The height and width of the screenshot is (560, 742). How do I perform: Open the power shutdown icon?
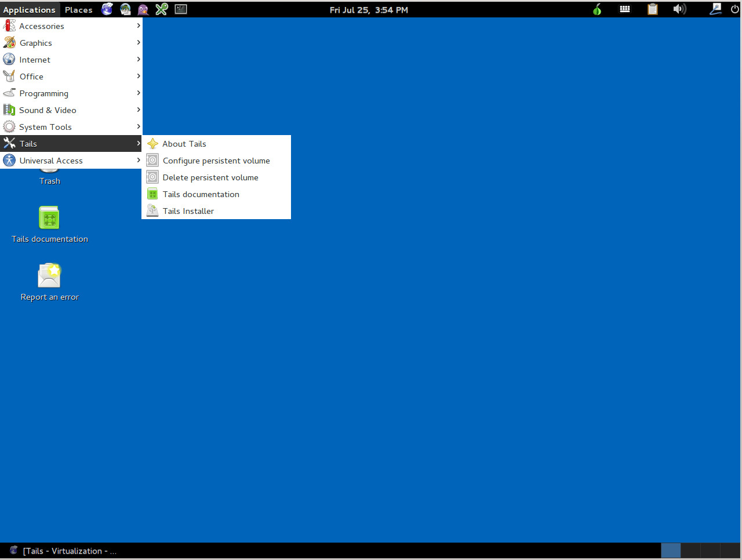click(x=734, y=9)
